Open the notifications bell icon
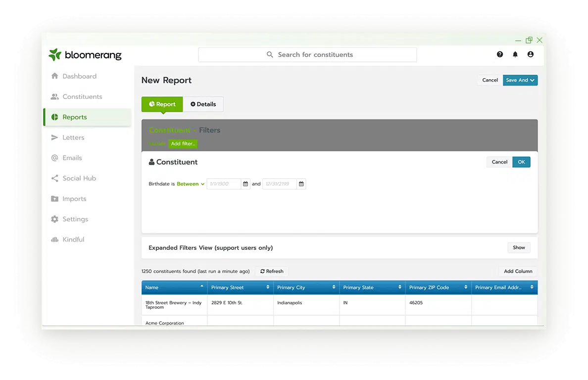 (x=515, y=54)
